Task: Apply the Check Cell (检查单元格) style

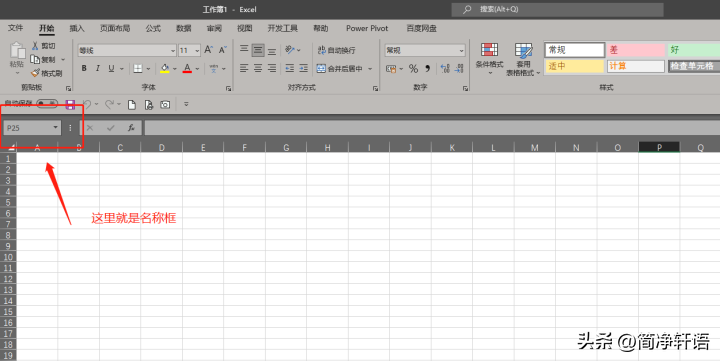Action: (694, 66)
